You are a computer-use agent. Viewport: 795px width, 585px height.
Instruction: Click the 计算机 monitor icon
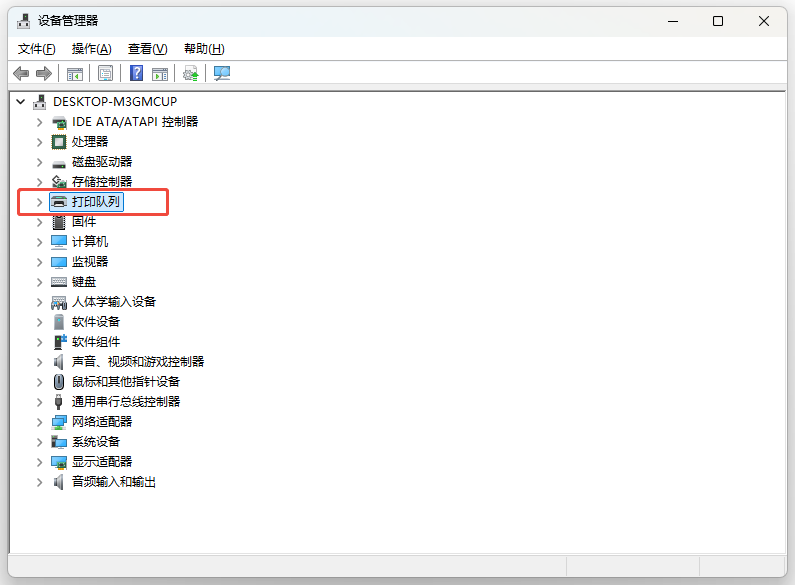pos(59,242)
